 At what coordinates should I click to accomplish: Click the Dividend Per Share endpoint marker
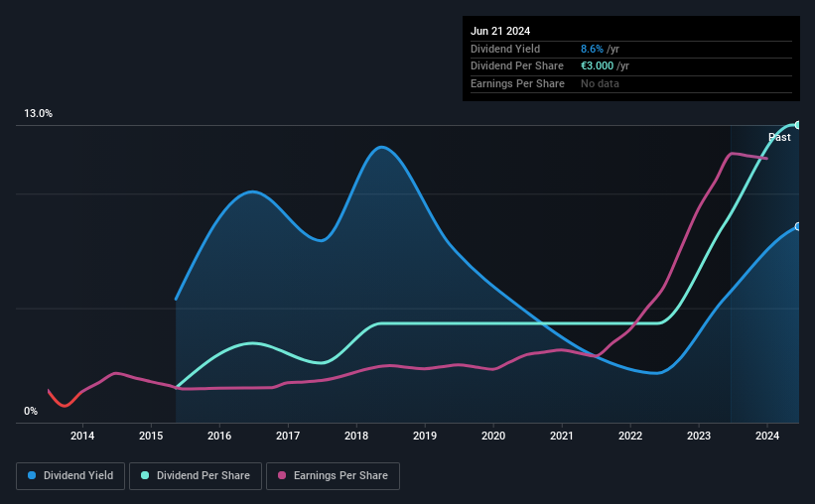[x=798, y=125]
